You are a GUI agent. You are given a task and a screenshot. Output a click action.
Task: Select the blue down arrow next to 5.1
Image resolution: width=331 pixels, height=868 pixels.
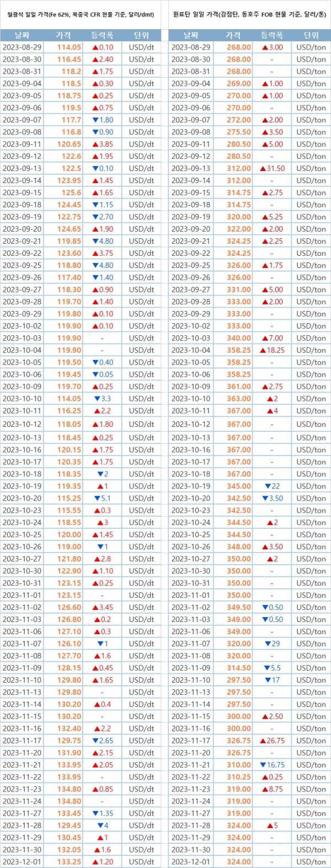pos(96,498)
